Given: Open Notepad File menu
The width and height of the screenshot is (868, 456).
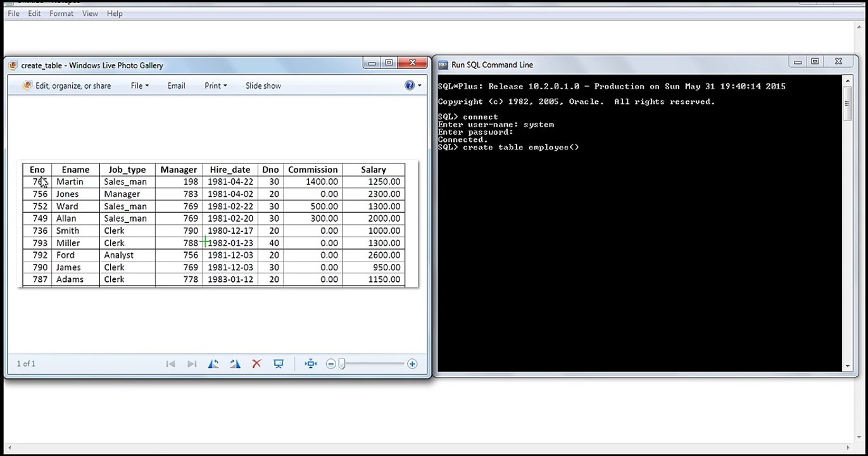Looking at the screenshot, I should click(13, 13).
